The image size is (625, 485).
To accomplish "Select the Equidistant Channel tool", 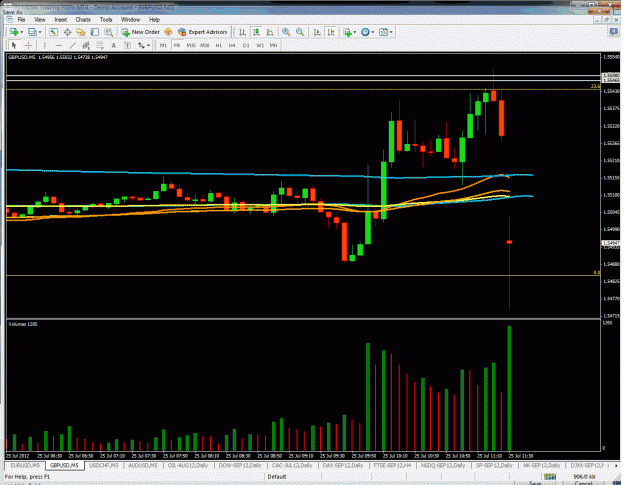I will pos(86,45).
